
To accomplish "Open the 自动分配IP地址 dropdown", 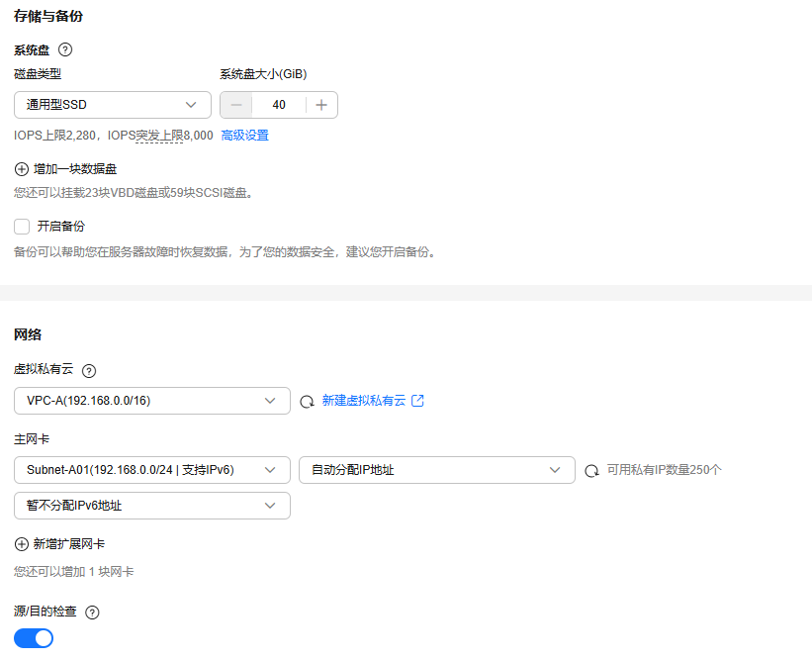I will pyautogui.click(x=436, y=470).
